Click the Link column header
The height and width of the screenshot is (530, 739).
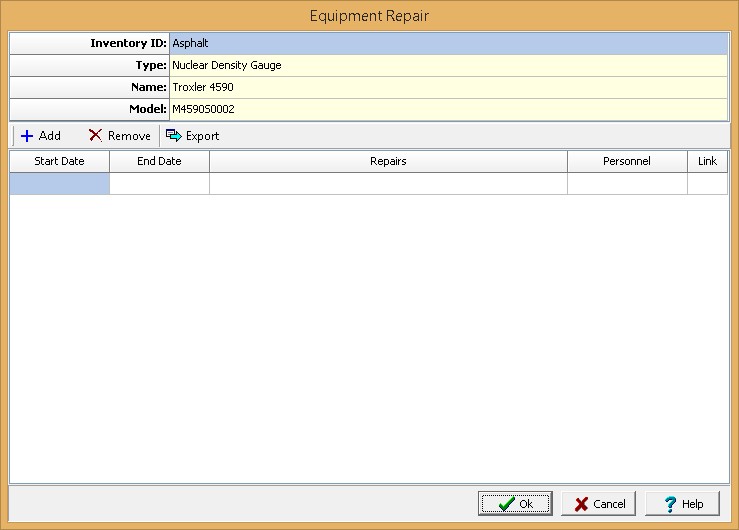(707, 161)
